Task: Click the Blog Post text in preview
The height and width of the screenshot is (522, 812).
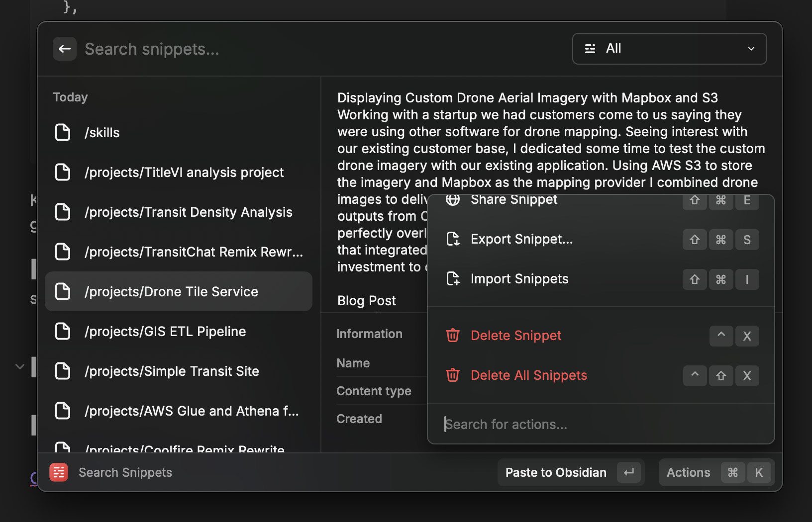Action: point(367,301)
